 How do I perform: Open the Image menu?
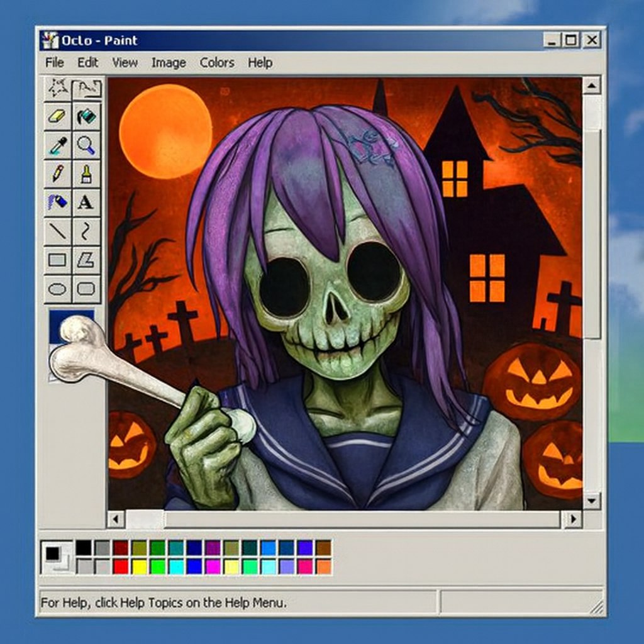pyautogui.click(x=168, y=62)
